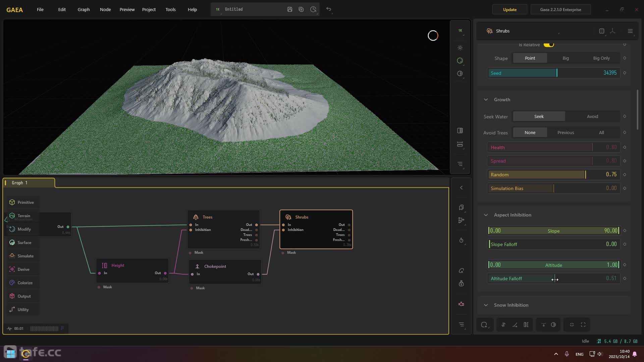Image resolution: width=644 pixels, height=362 pixels.
Task: Select the Big Only shape option
Action: click(x=601, y=58)
